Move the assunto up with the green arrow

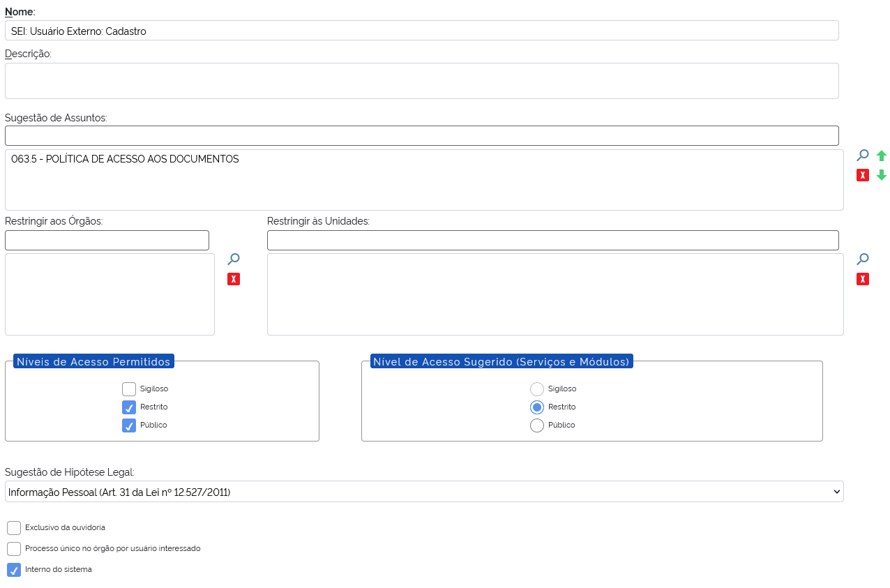pyautogui.click(x=881, y=155)
